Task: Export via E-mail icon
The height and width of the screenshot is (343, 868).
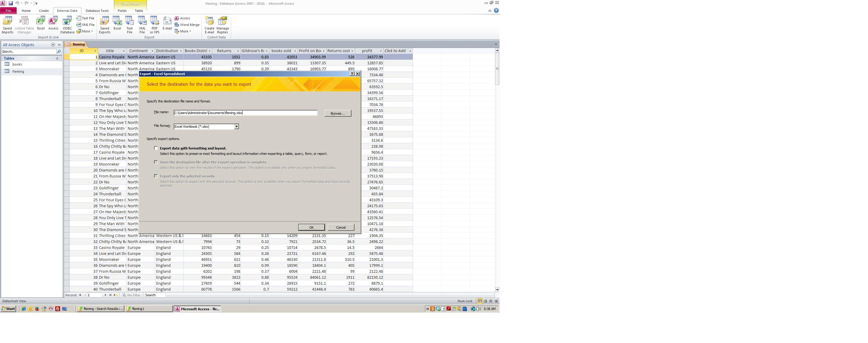Action: pos(167,24)
